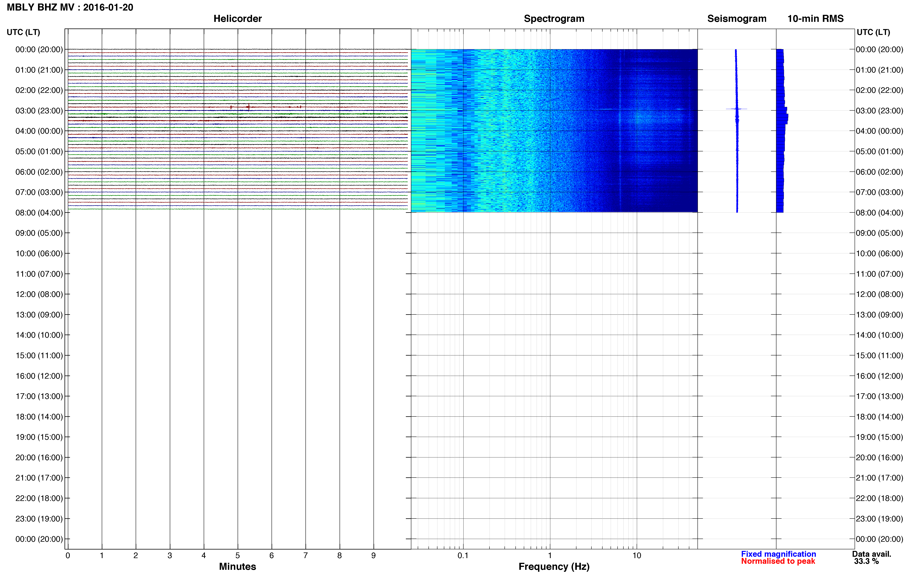This screenshot has height=578, width=924.
Task: Click the '1' frequency tick label
Action: (x=550, y=555)
